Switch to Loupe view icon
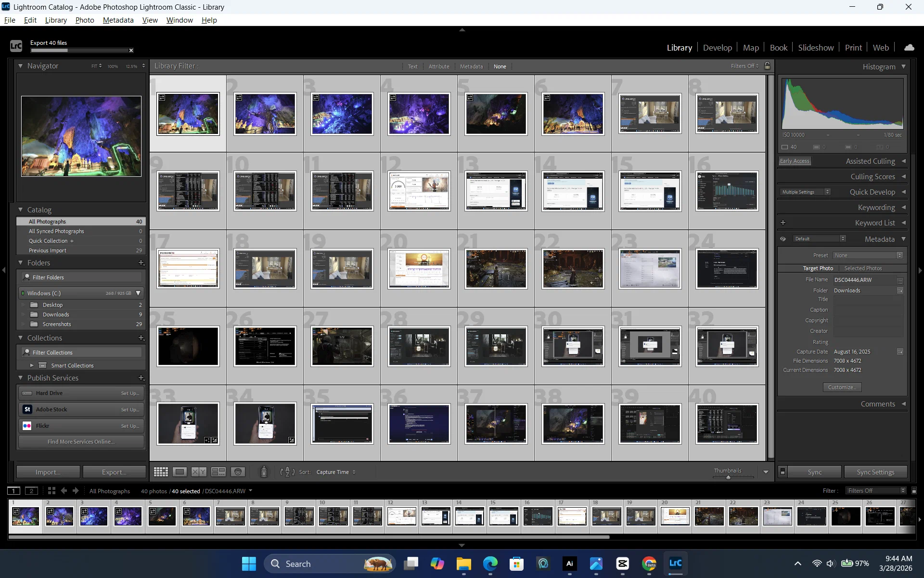This screenshot has height=578, width=924. click(180, 472)
